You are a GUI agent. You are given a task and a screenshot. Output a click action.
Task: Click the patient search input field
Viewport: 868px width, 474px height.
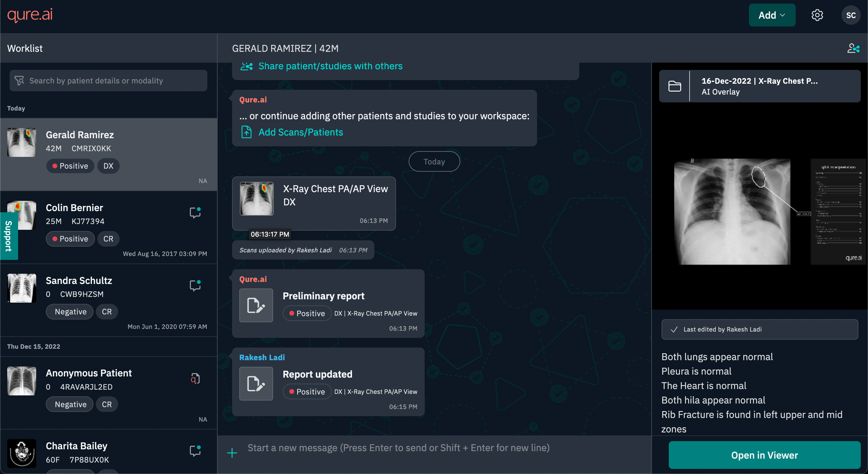[108, 80]
